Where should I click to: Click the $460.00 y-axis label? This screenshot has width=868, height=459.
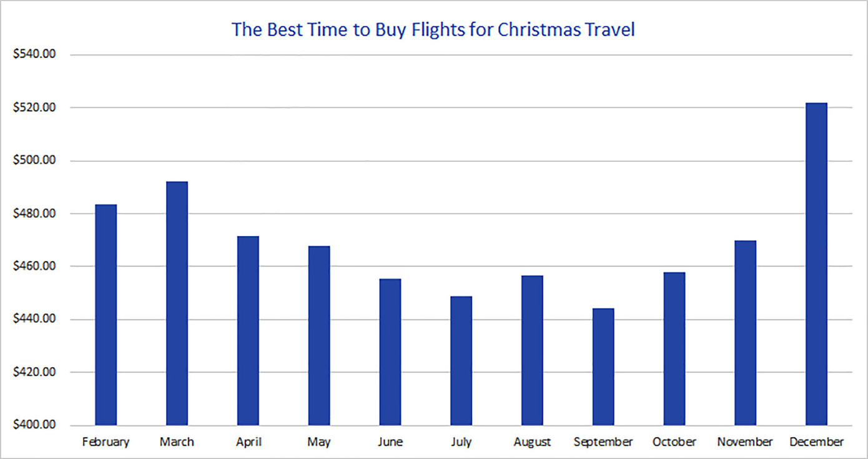34,266
